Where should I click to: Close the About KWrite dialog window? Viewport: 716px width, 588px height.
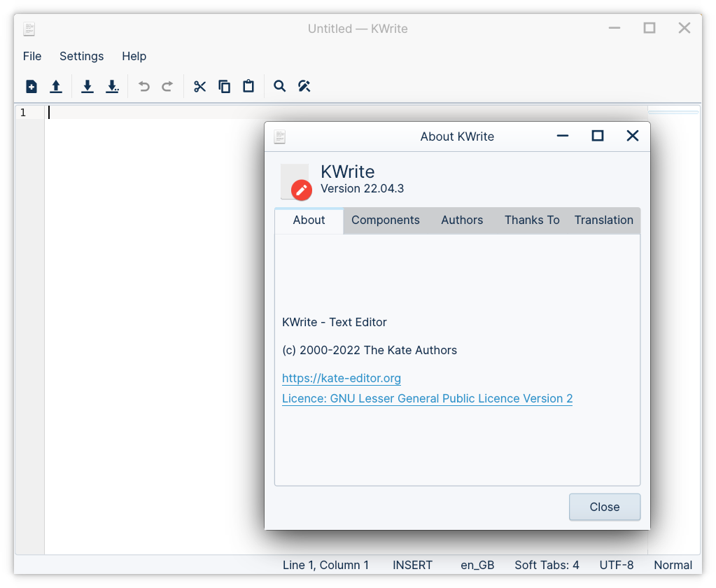tap(633, 136)
